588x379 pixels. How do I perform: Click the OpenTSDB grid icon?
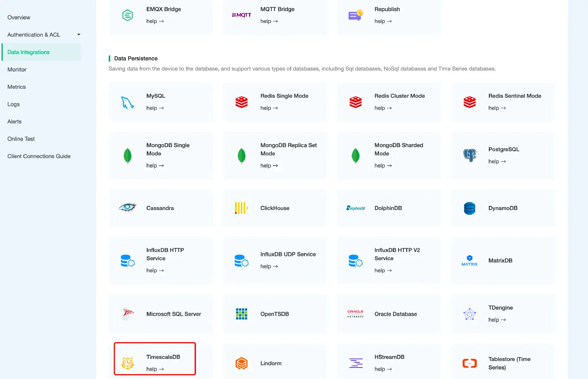tap(241, 314)
